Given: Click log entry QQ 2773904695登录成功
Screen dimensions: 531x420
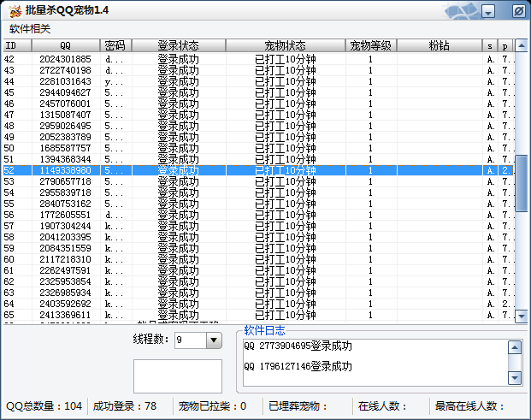Looking at the screenshot, I should click(298, 346).
